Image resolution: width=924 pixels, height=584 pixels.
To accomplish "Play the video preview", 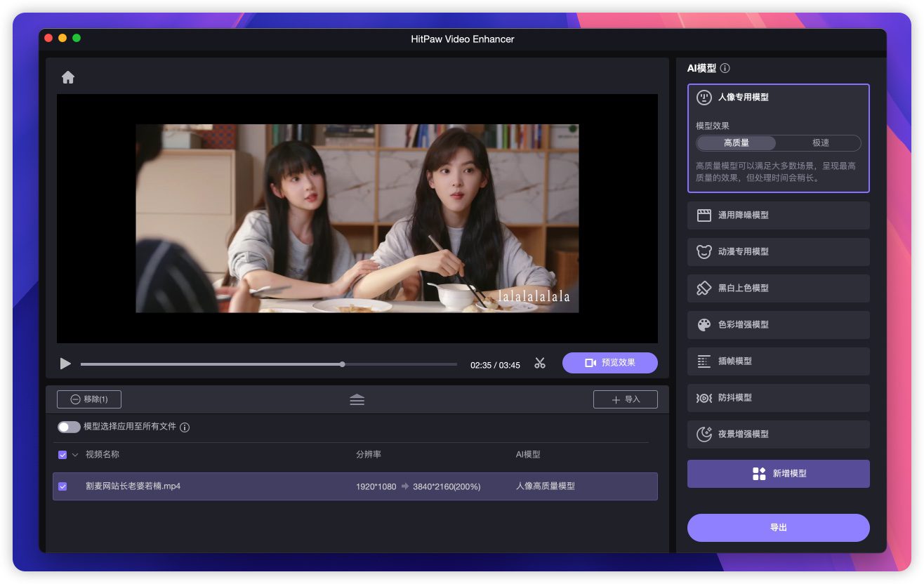I will click(x=65, y=364).
